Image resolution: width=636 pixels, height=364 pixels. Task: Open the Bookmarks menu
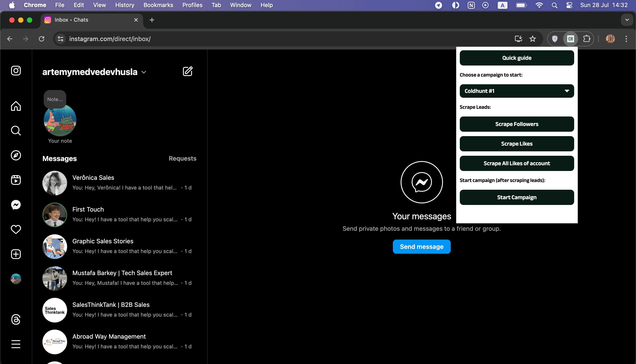point(158,5)
